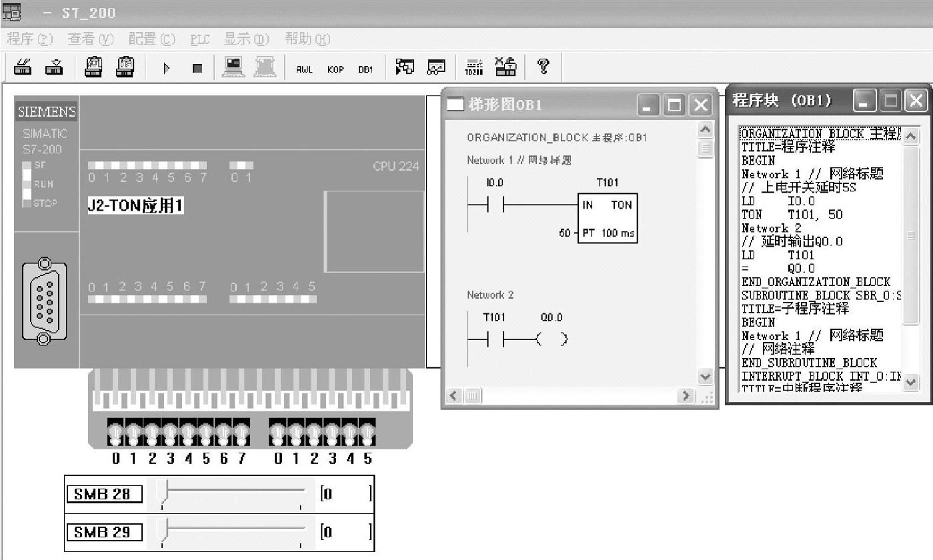Click the program state monitoring icon

pos(405,67)
